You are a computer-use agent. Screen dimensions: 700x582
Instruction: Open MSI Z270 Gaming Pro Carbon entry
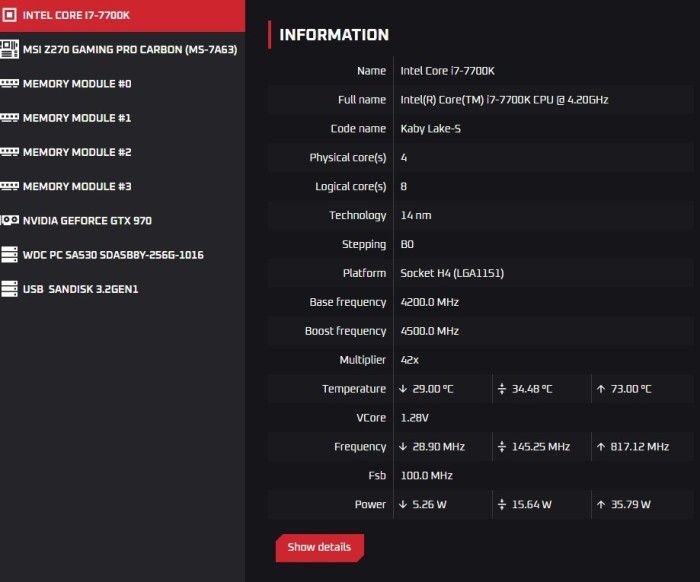(129, 49)
